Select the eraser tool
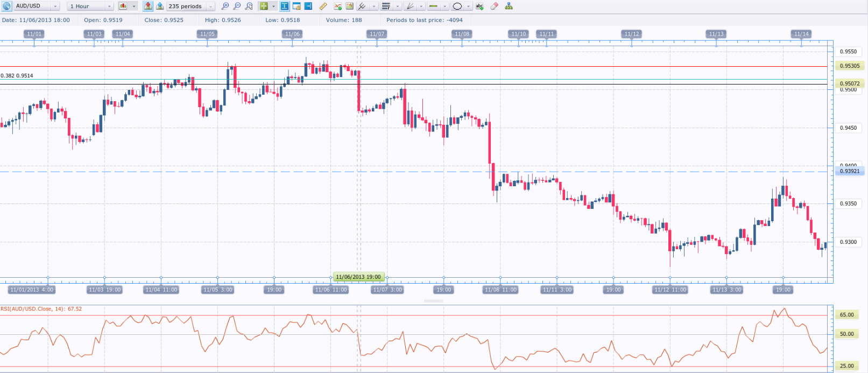The image size is (868, 373). 494,6
